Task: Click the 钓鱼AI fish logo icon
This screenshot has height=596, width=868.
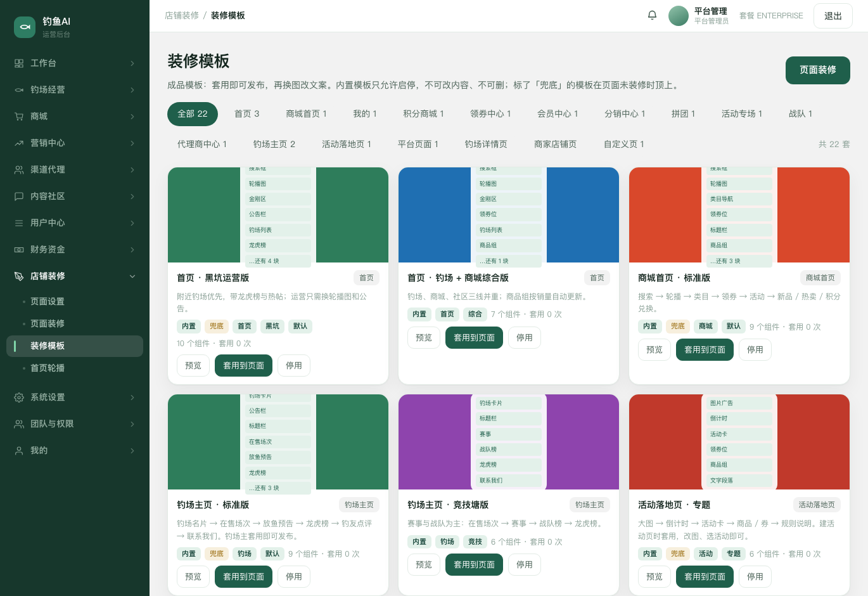Action: 25,27
